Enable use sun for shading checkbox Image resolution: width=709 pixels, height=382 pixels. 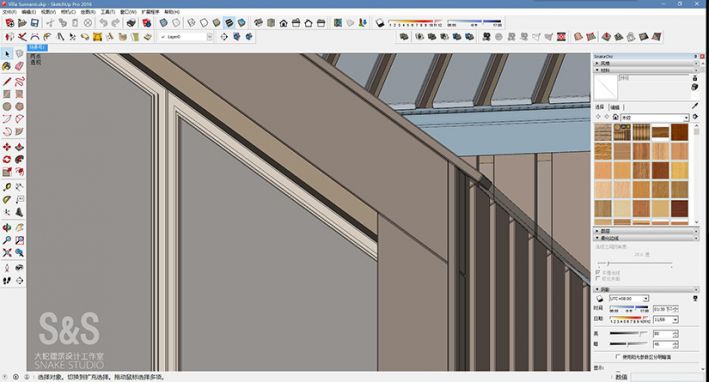pos(618,357)
